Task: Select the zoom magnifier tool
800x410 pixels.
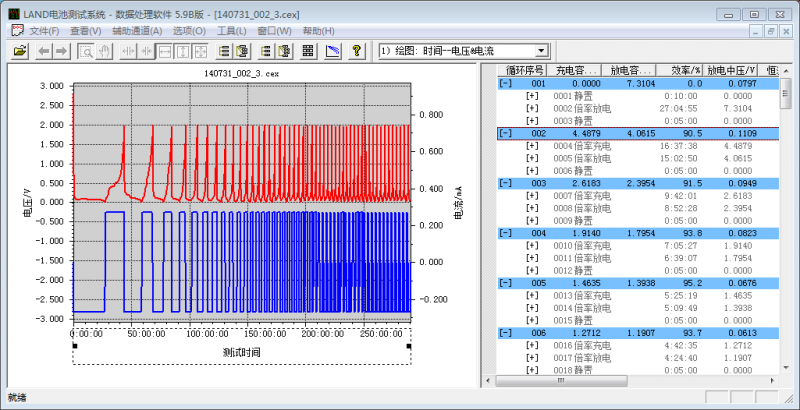Action: click(x=86, y=51)
